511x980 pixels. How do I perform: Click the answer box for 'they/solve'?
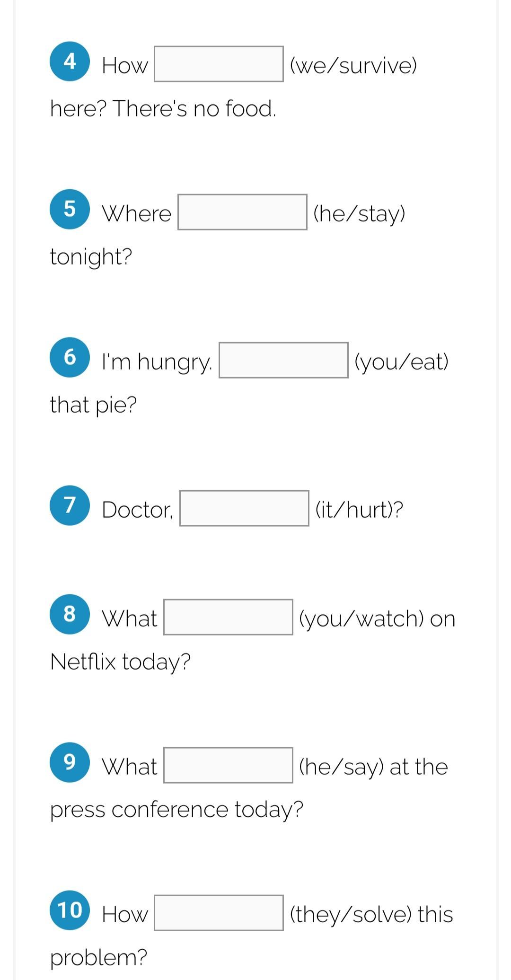[219, 913]
